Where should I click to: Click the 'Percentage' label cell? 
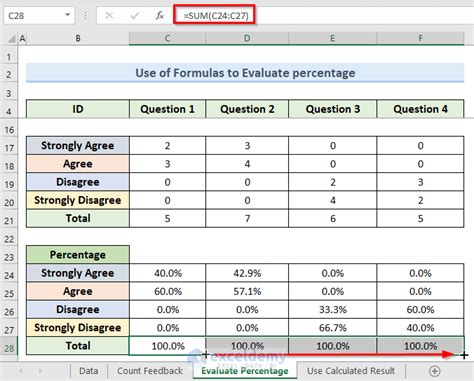pyautogui.click(x=78, y=255)
